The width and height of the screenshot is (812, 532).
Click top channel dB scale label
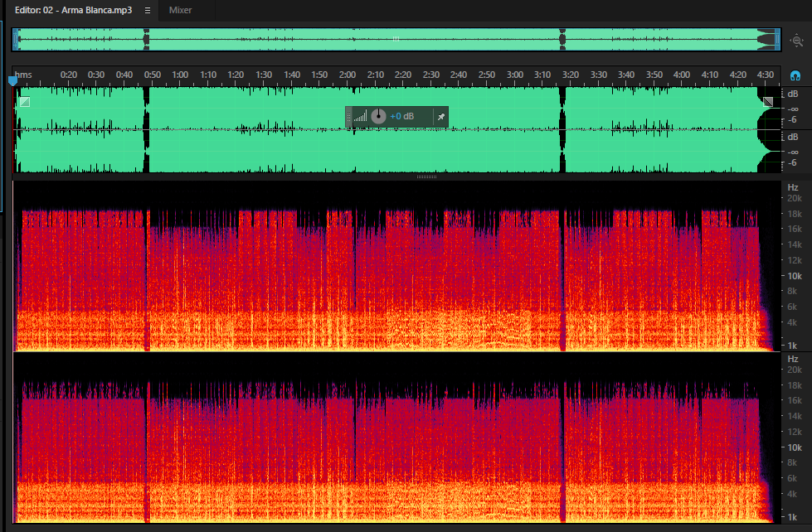(793, 94)
